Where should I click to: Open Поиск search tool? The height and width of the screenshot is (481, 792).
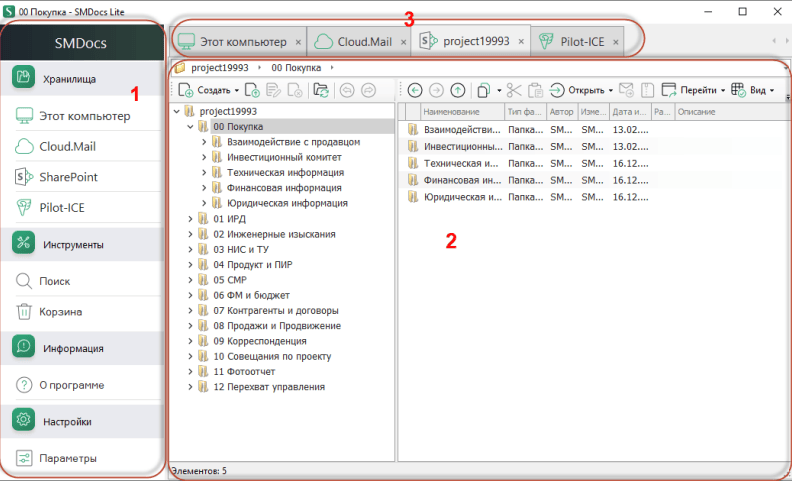(54, 282)
